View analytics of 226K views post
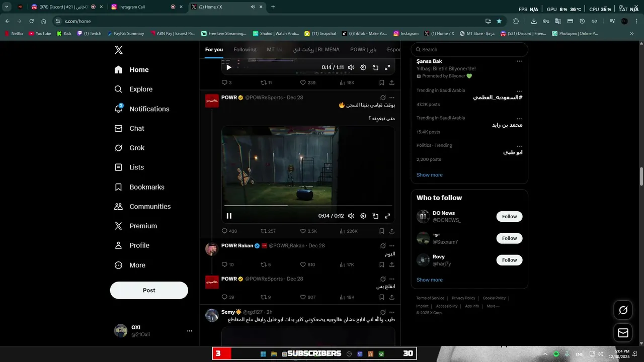 (x=348, y=231)
